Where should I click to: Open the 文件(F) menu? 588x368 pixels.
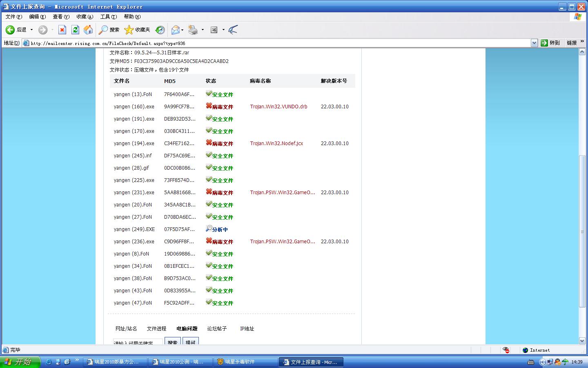point(14,17)
